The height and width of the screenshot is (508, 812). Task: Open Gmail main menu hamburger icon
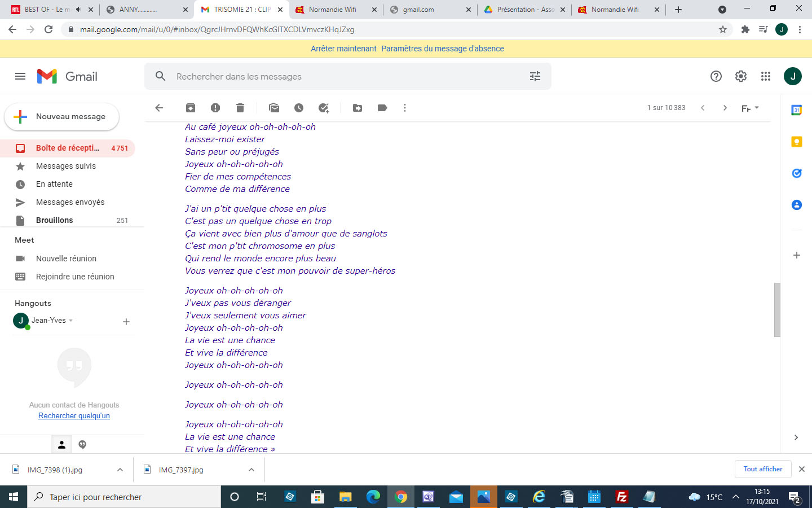click(x=20, y=76)
